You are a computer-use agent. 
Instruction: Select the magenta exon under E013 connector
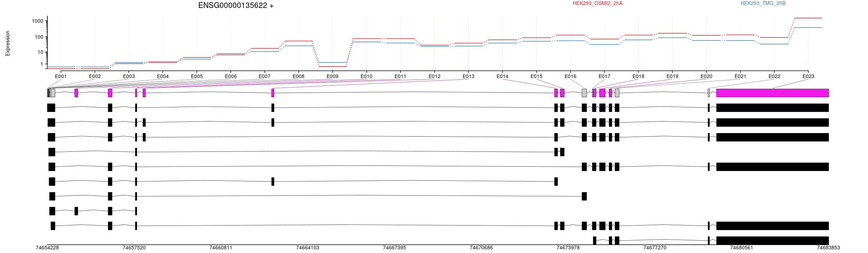pos(273,93)
